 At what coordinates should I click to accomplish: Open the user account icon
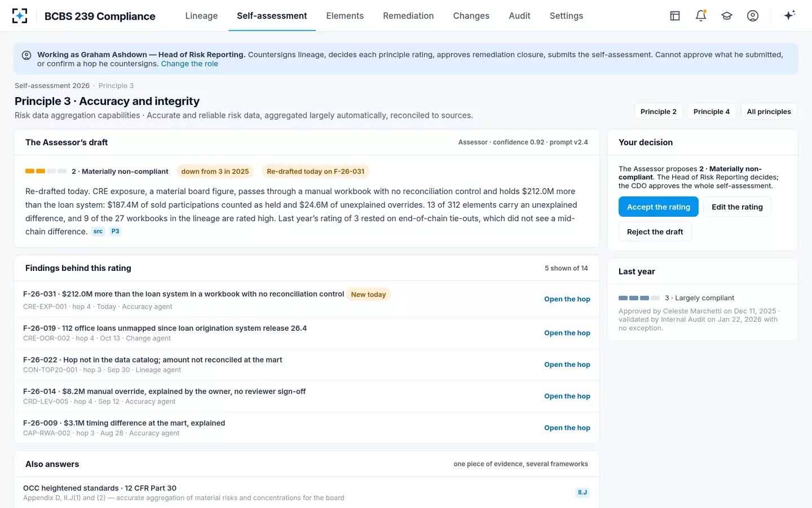[x=753, y=16]
